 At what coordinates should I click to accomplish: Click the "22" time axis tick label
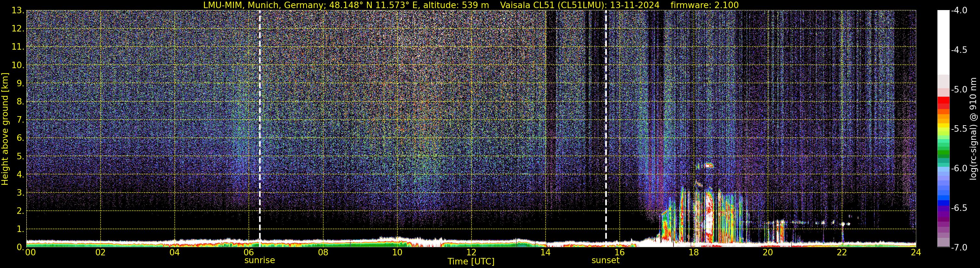[x=842, y=253]
